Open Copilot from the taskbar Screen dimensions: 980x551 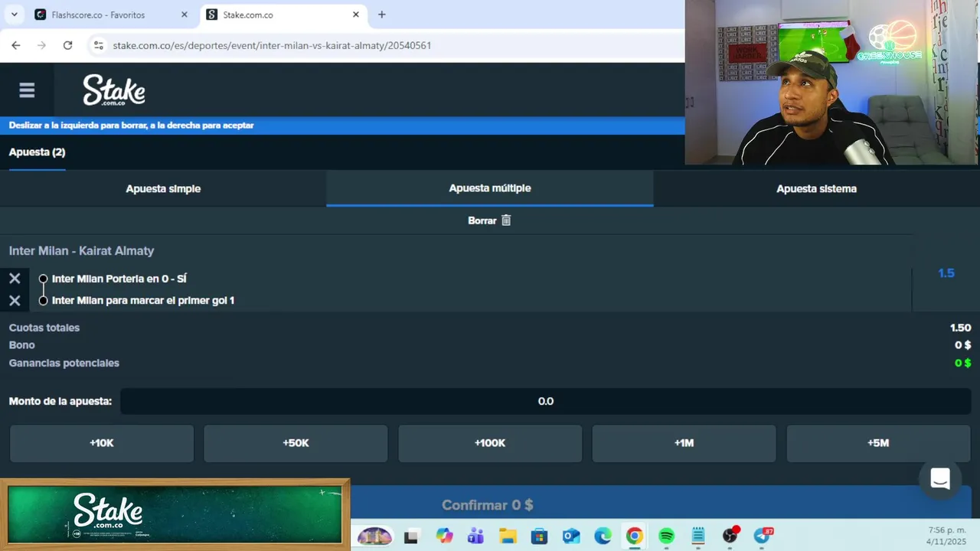click(x=444, y=536)
